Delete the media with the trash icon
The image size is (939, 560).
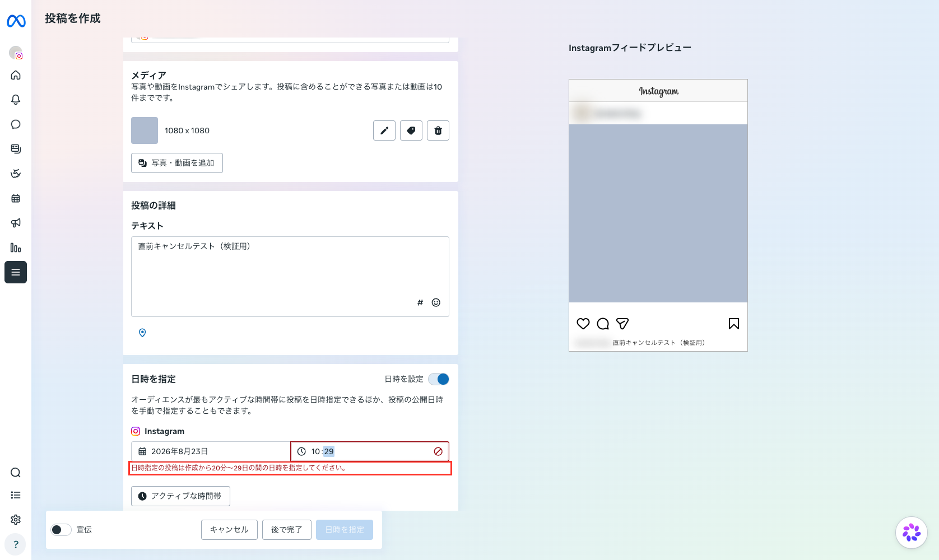coord(438,130)
